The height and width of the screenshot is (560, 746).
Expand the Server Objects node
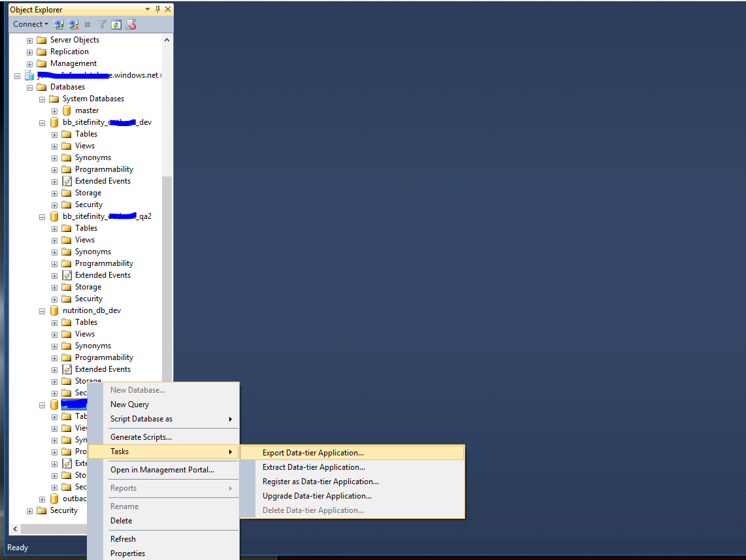pyautogui.click(x=29, y=39)
